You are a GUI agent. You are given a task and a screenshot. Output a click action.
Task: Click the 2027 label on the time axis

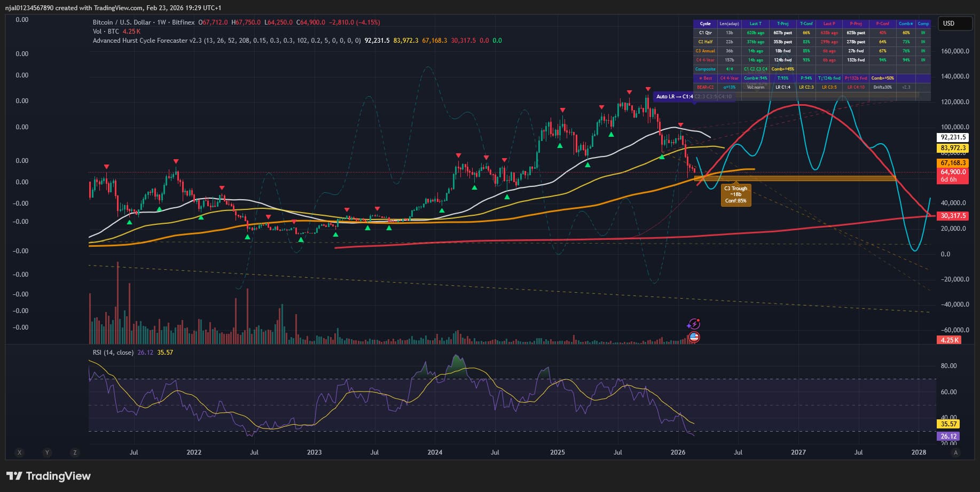798,452
